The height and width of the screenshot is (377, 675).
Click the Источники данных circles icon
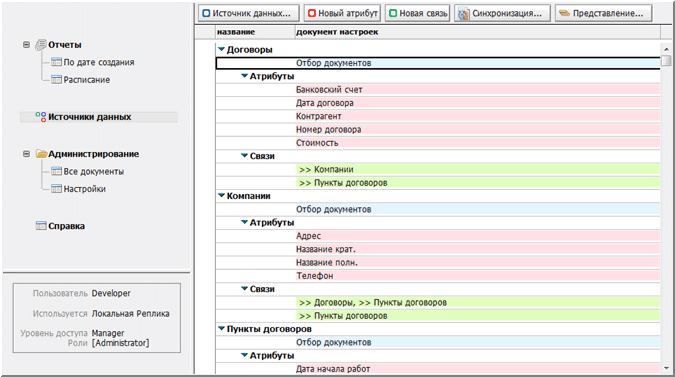tap(41, 117)
